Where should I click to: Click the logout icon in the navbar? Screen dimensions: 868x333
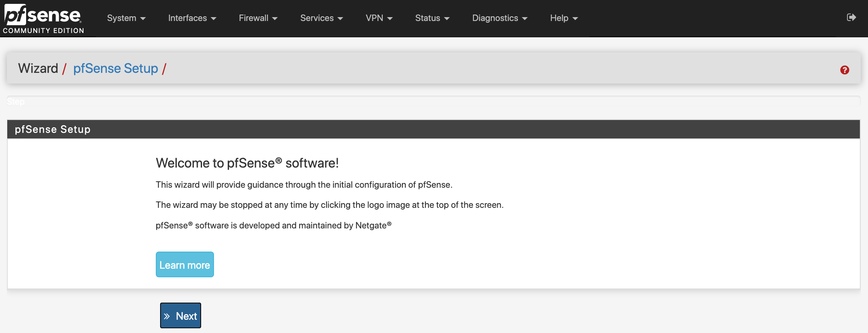pyautogui.click(x=851, y=17)
